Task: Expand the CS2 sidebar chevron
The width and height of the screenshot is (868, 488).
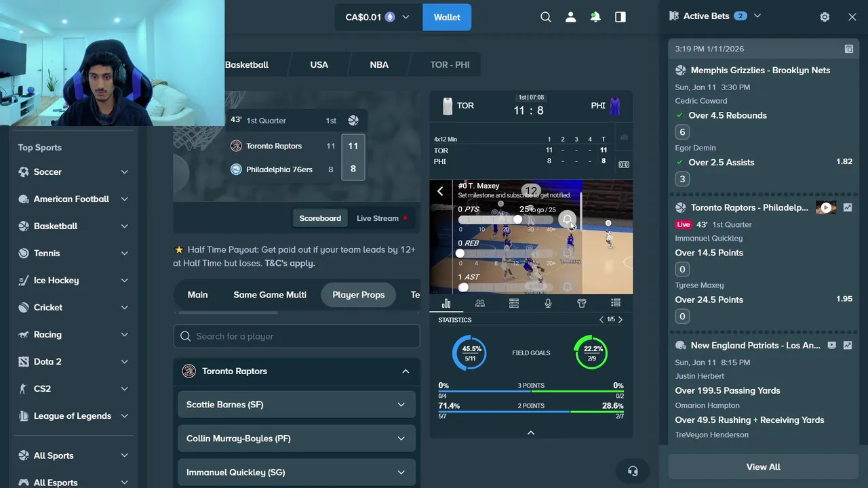Action: (x=124, y=389)
